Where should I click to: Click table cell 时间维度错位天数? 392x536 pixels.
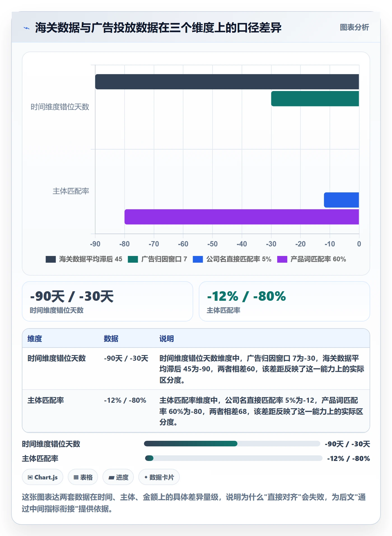(57, 358)
